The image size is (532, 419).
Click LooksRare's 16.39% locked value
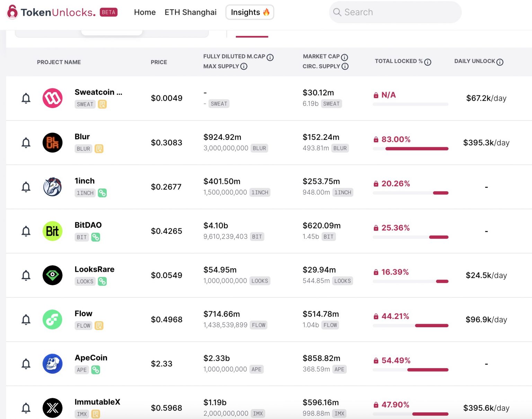tap(395, 272)
